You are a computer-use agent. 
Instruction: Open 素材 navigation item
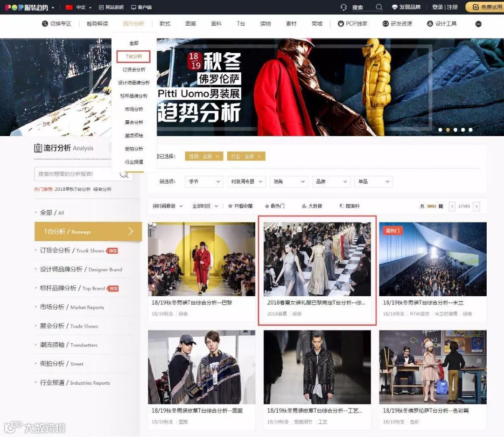click(x=291, y=24)
